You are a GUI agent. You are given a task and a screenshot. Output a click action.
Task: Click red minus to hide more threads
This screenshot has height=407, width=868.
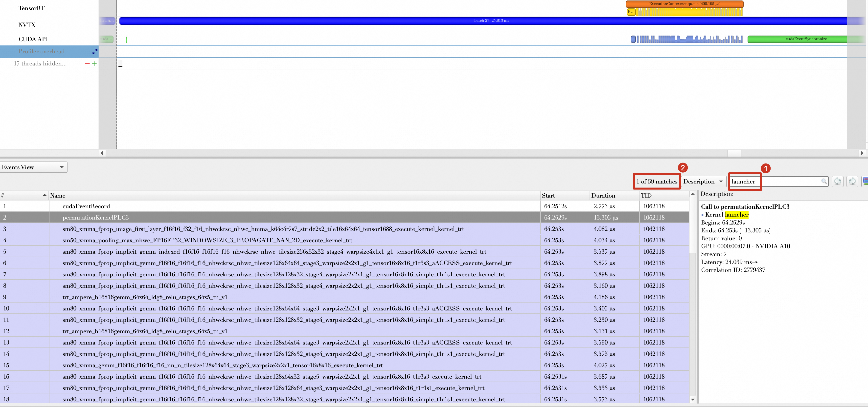coord(87,64)
